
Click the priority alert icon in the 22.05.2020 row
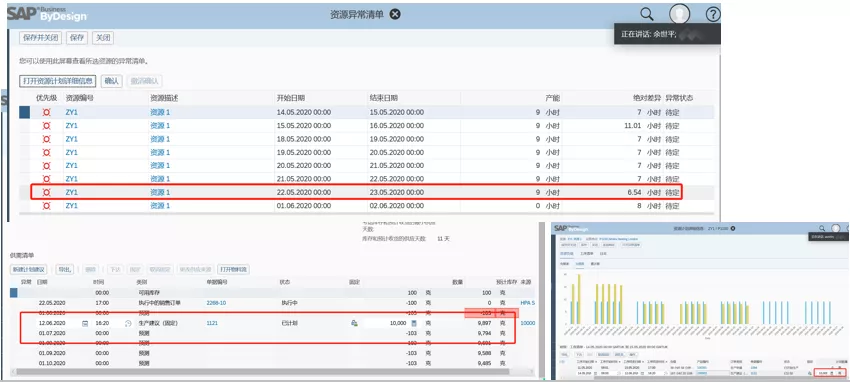[47, 192]
